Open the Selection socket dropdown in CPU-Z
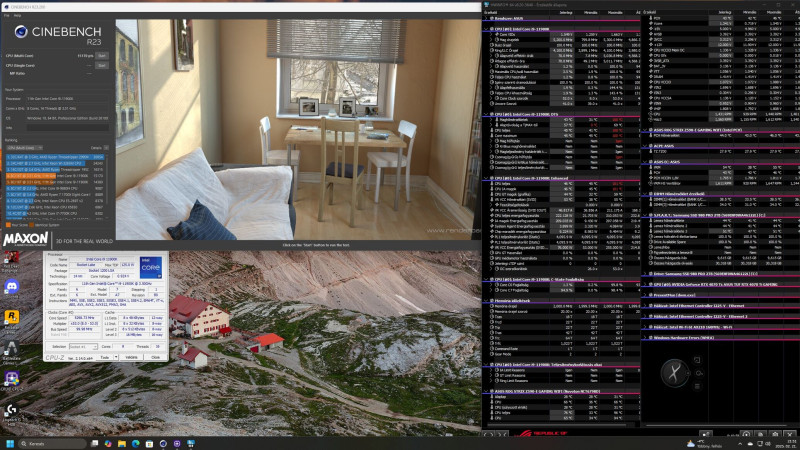 83,347
